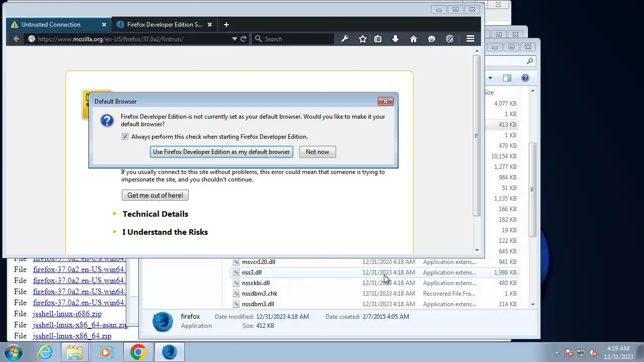This screenshot has width=644, height=362.
Task: Show bookmarks list icon in toolbar
Action: click(x=378, y=39)
